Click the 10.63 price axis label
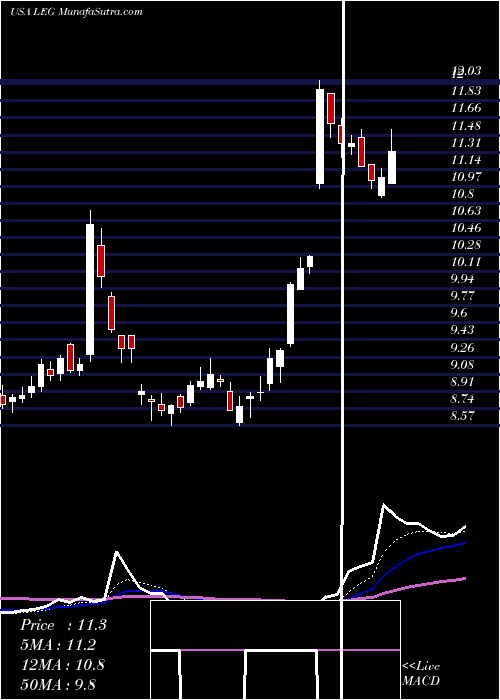The image size is (500, 700). click(x=466, y=211)
